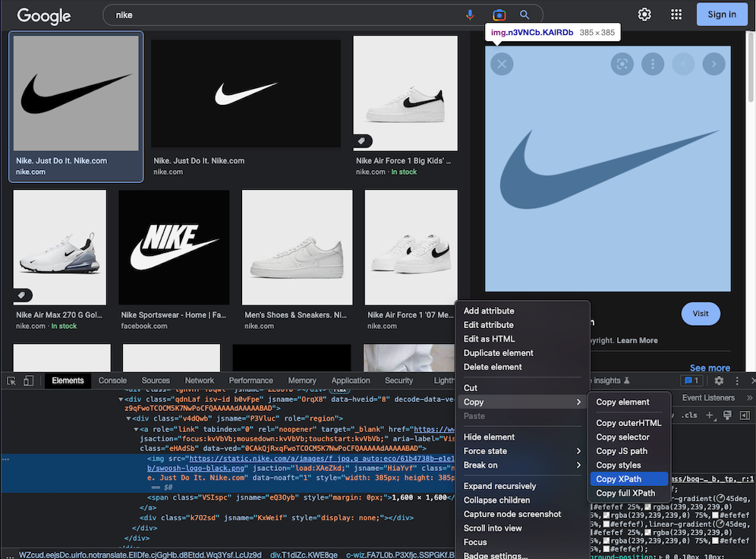
Task: Collapse the a role link node
Action: (136, 429)
